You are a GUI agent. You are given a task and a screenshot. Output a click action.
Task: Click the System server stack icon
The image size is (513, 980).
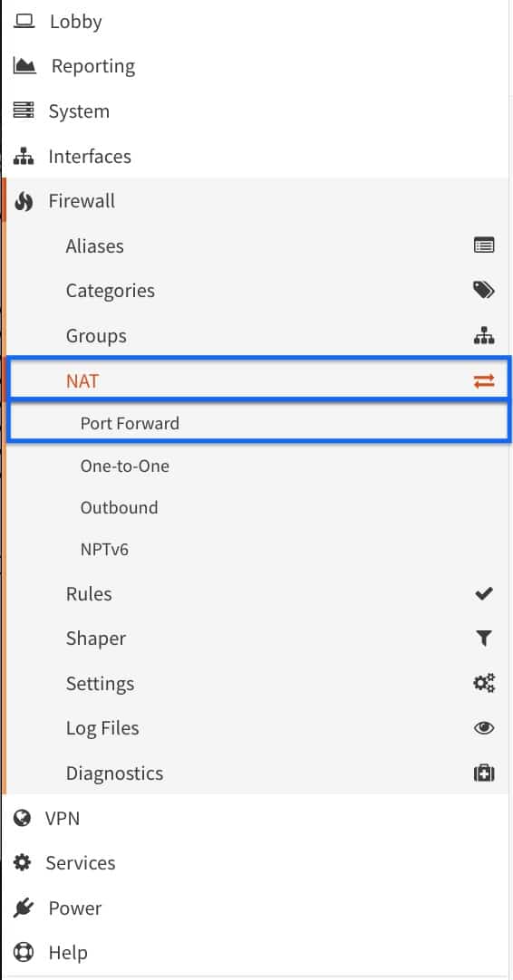24,110
